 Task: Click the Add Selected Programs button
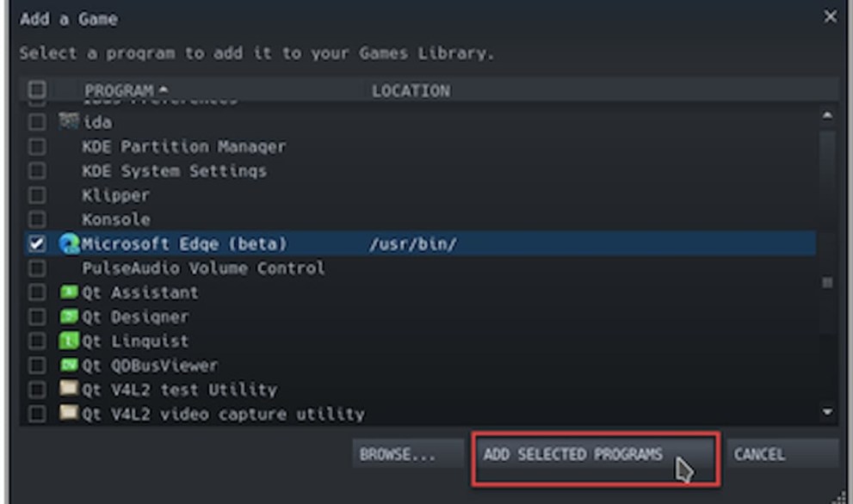click(593, 454)
